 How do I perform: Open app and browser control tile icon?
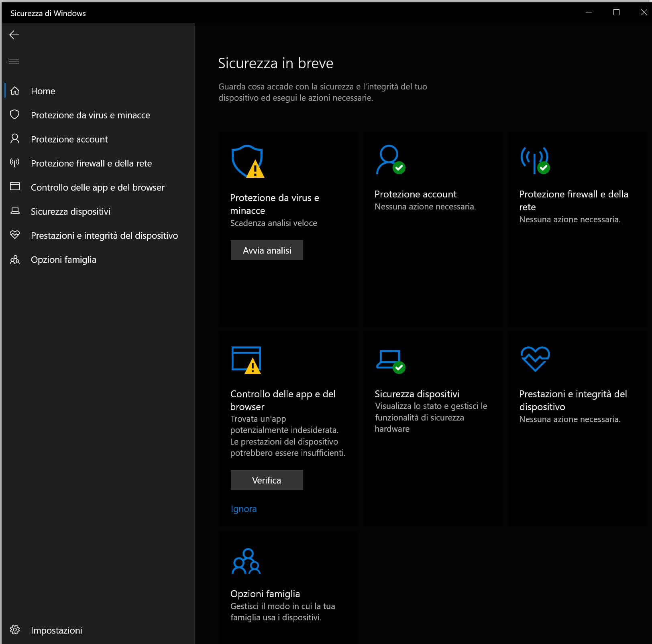pyautogui.click(x=247, y=360)
